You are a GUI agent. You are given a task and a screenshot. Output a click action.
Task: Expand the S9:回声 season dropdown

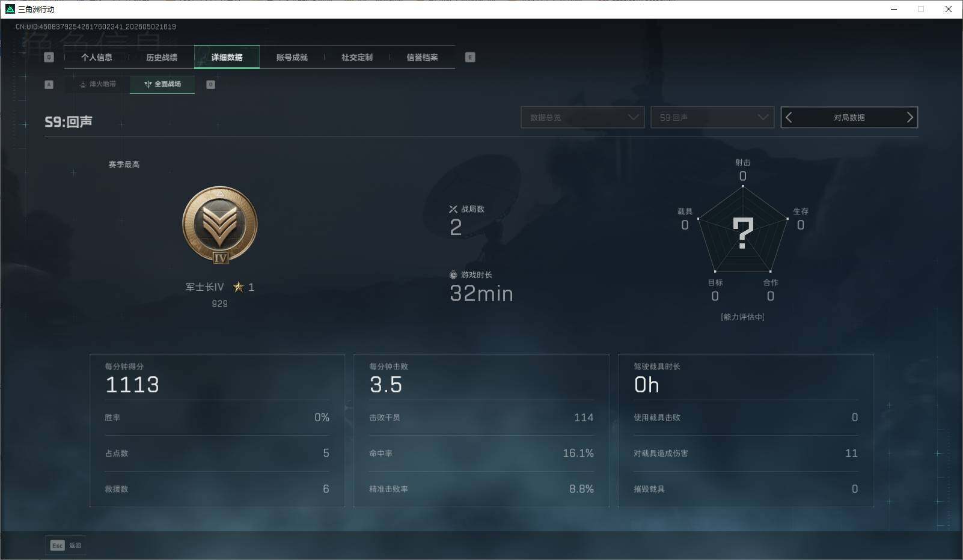tap(712, 117)
